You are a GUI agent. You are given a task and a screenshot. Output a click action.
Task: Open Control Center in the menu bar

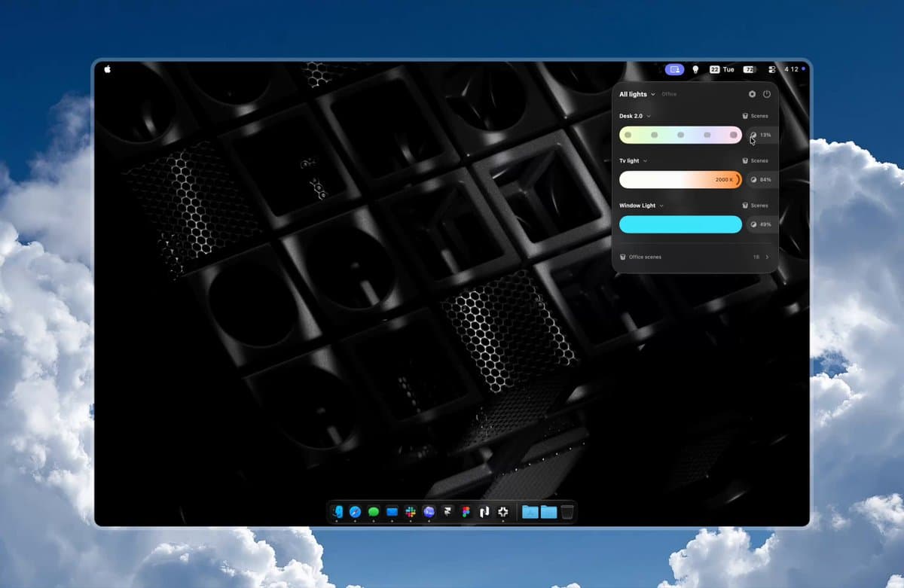pos(771,69)
